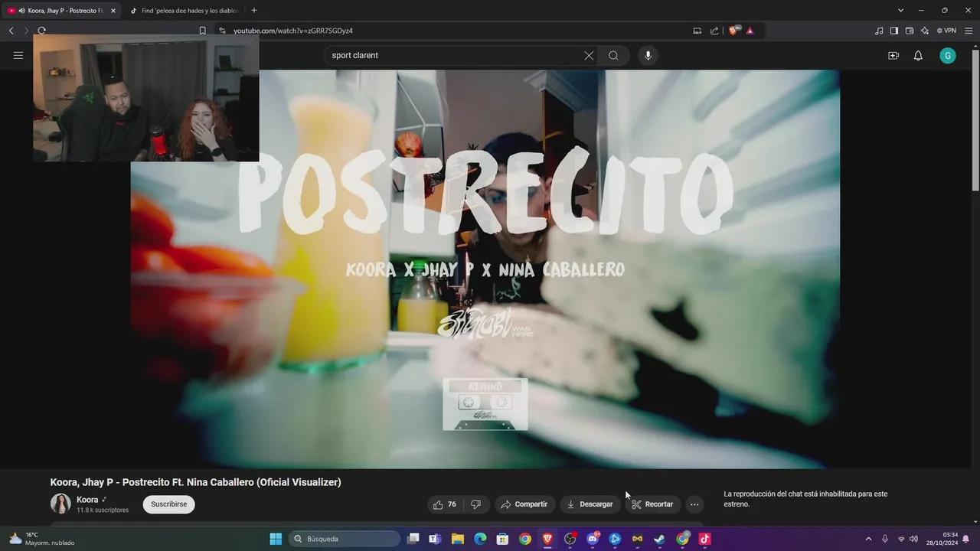The image size is (980, 551).
Task: Open Brave Shields lion icon
Action: (x=734, y=31)
